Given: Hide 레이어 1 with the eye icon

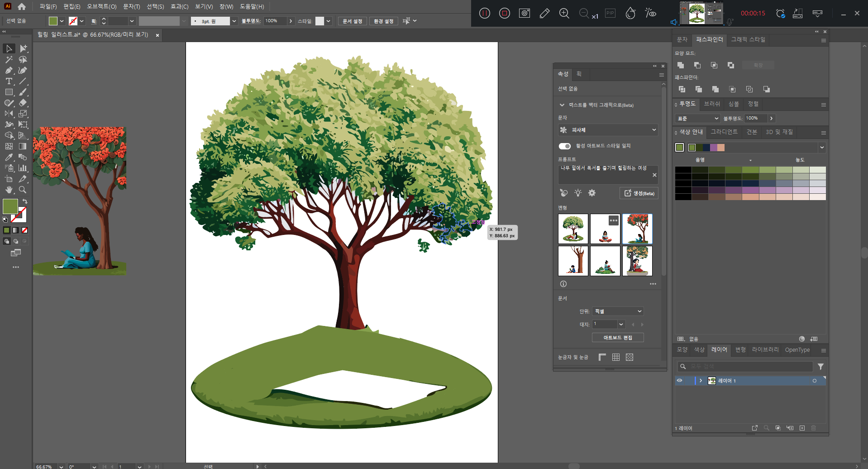Looking at the screenshot, I should 679,381.
